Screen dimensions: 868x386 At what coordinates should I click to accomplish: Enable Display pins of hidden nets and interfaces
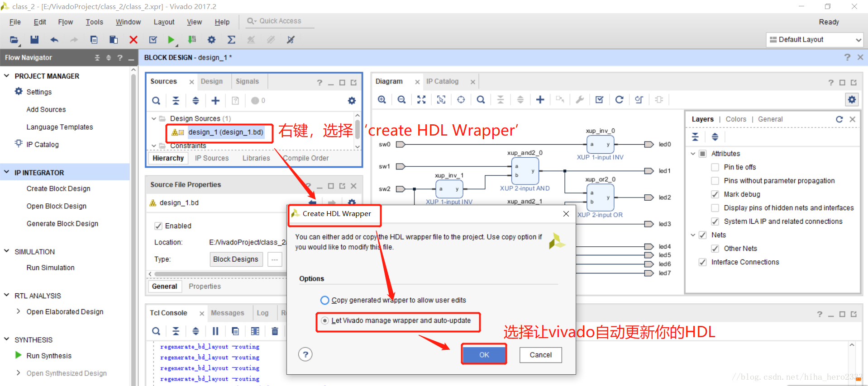tap(715, 208)
